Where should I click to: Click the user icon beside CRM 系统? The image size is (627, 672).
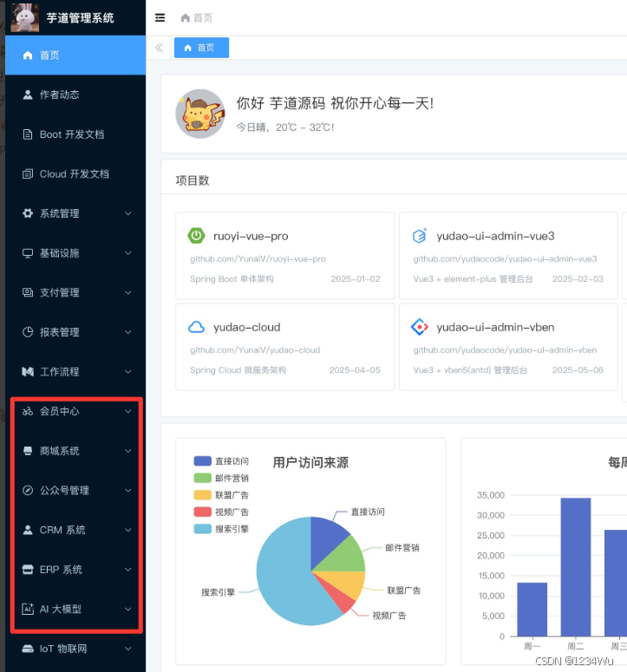tap(28, 530)
